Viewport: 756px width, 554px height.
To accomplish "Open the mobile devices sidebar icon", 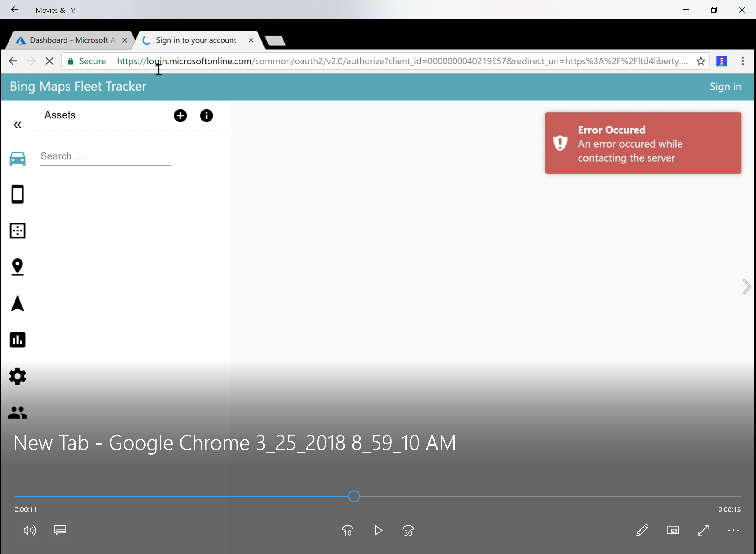I will point(17,194).
